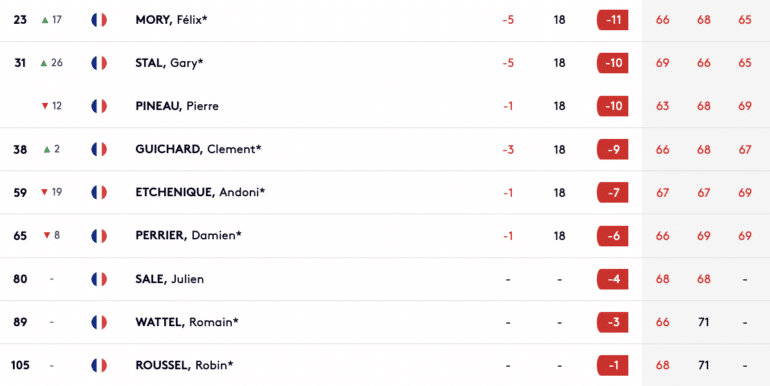Open ETCHENIQUE, Andoni player page

pyautogui.click(x=200, y=193)
